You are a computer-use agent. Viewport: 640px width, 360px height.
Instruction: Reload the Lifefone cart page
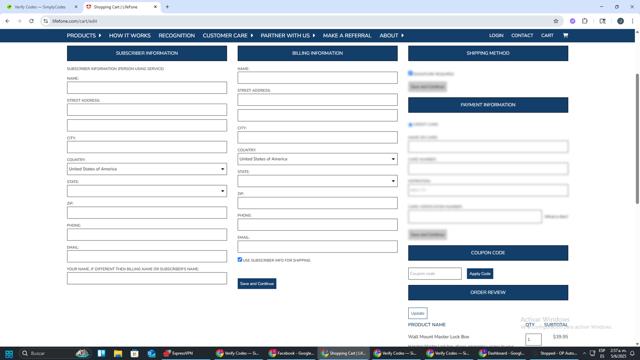(31, 21)
